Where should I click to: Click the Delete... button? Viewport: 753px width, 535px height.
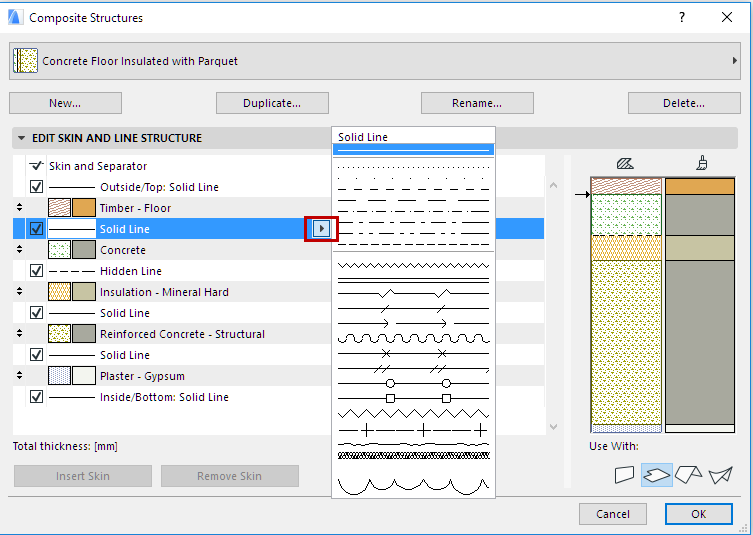(x=684, y=103)
